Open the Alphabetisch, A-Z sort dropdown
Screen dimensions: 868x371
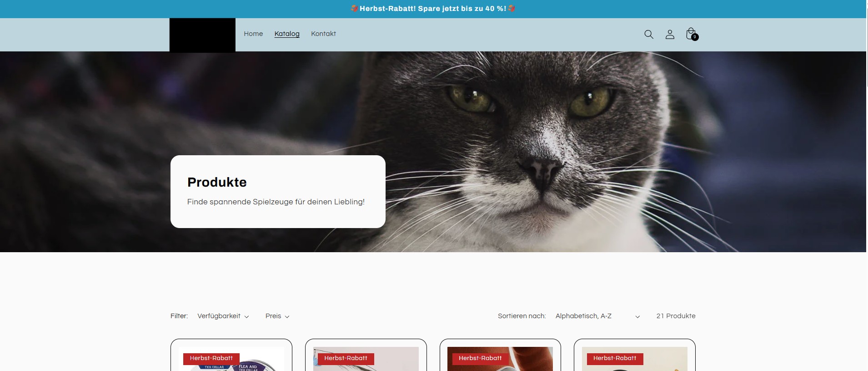[x=597, y=316]
